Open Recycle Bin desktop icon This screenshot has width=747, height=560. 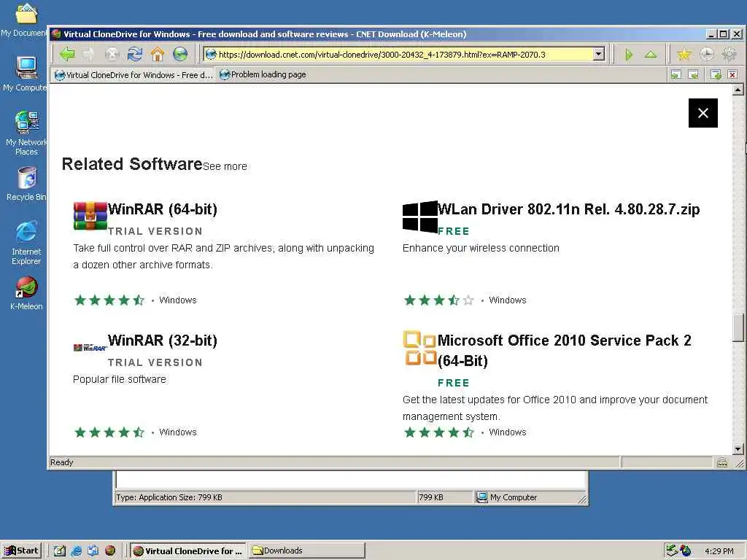26,183
